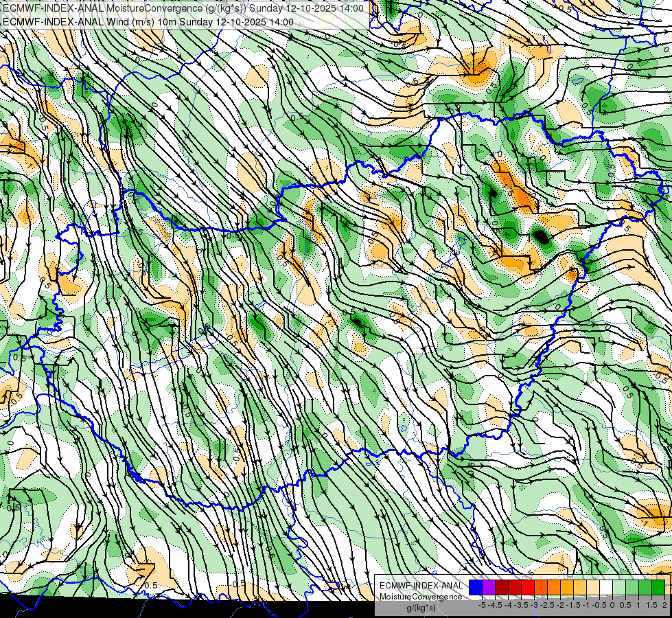Click the light orange swatch between -1.5 and -1
The width and height of the screenshot is (672, 618).
coord(580,587)
